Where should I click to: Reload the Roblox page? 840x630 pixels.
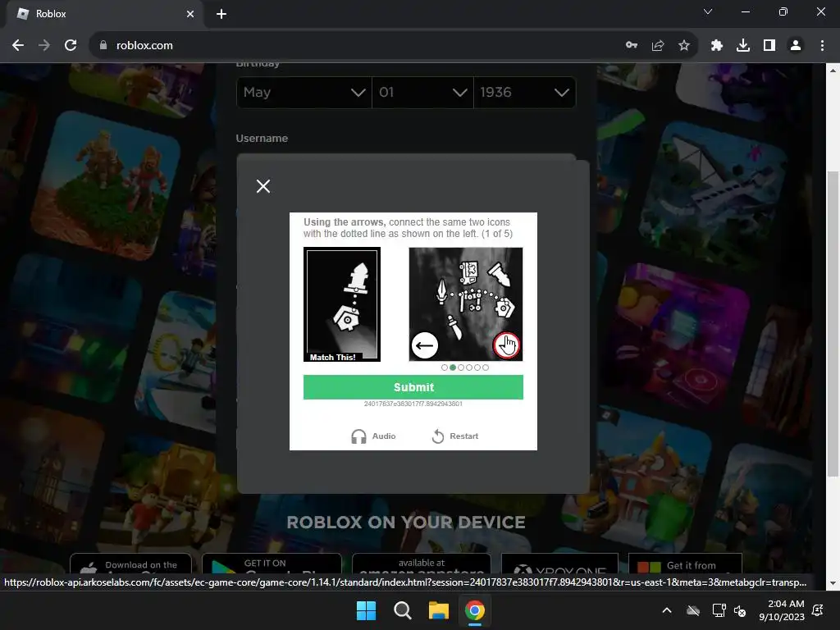(x=71, y=46)
